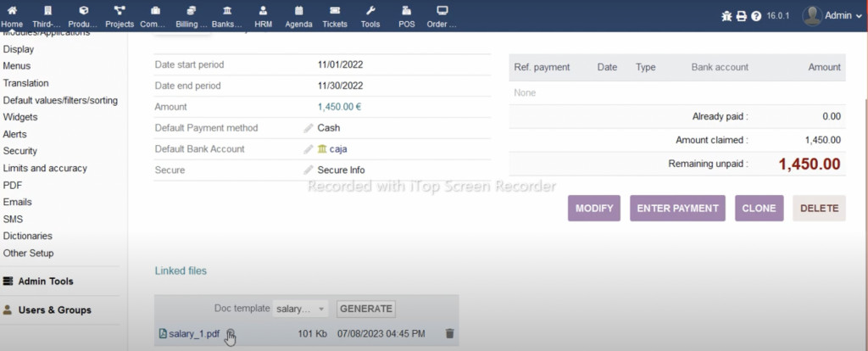Preview salary_1.pdf with magnifier icon
The width and height of the screenshot is (868, 351).
click(231, 333)
